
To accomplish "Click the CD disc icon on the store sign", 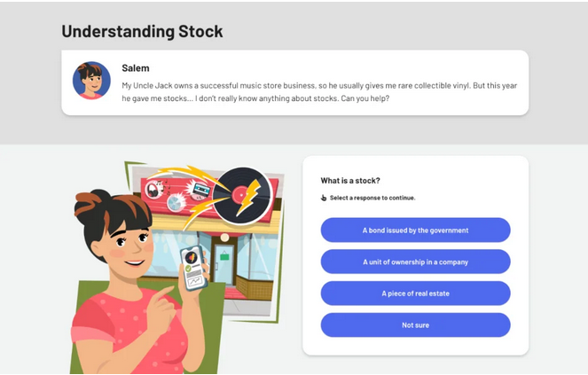I will click(x=175, y=204).
